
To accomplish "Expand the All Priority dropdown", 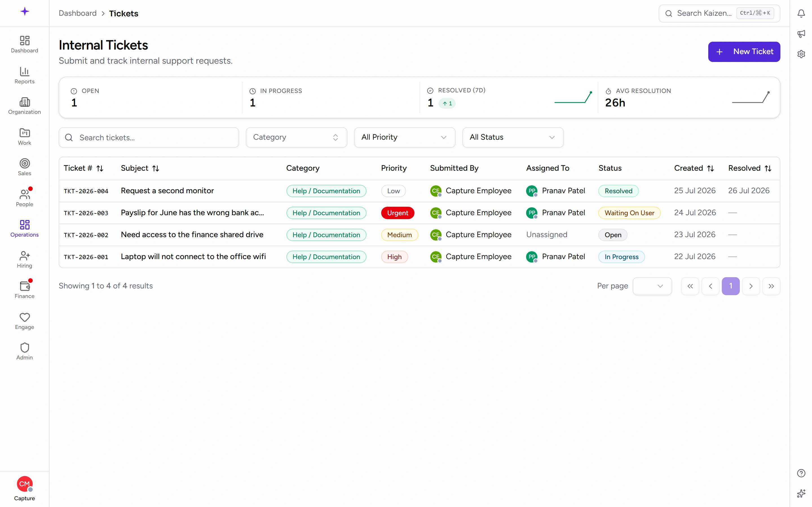I will (x=405, y=137).
